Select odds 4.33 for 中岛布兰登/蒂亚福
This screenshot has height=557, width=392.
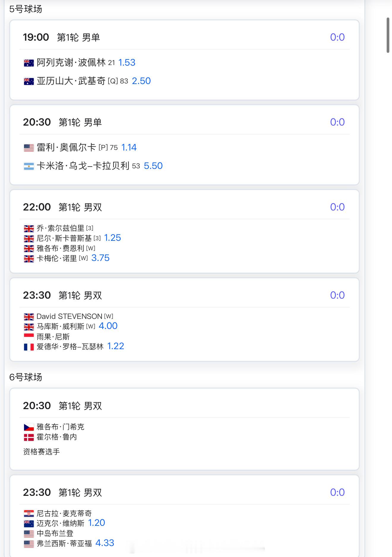(x=105, y=543)
